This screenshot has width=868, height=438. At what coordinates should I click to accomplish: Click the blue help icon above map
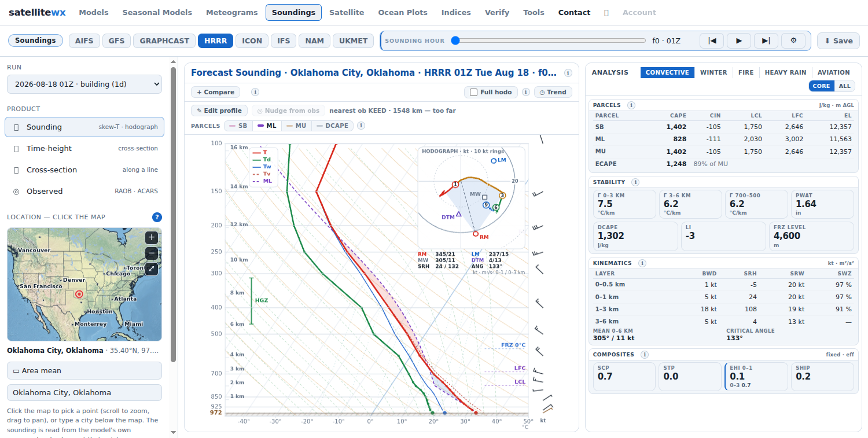click(157, 218)
